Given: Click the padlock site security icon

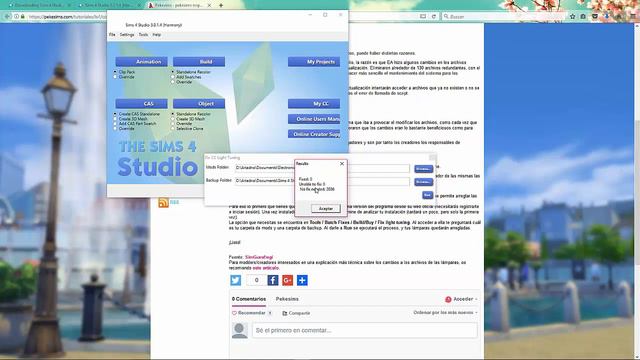Looking at the screenshot, I should tap(22, 16).
